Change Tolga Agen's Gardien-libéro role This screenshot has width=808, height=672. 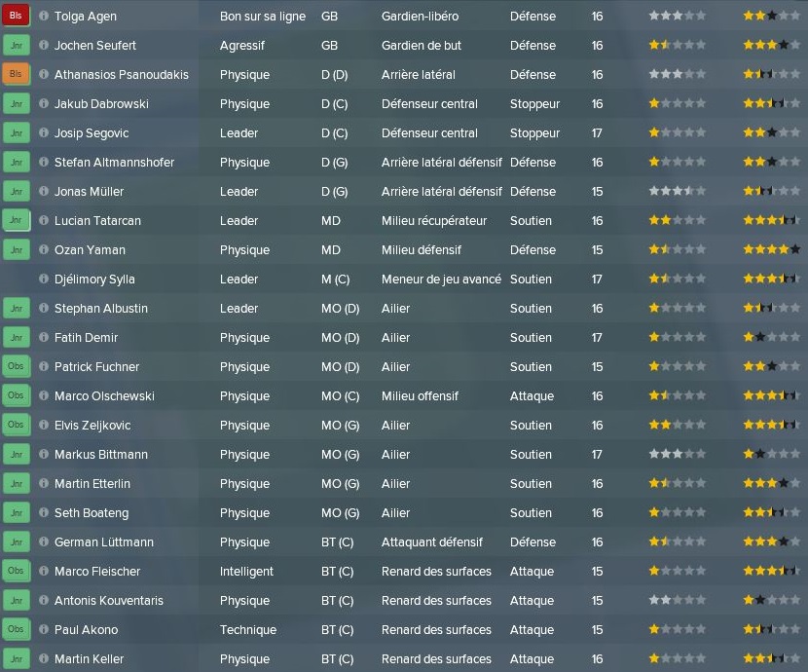pyautogui.click(x=420, y=16)
